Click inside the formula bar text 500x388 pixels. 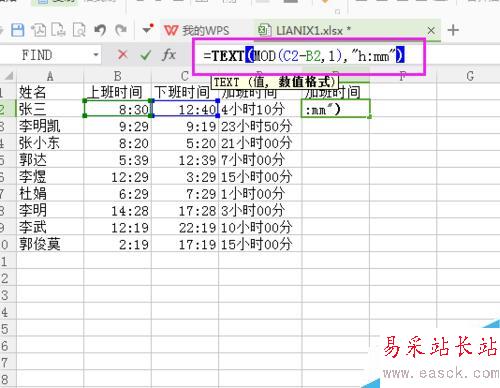304,56
